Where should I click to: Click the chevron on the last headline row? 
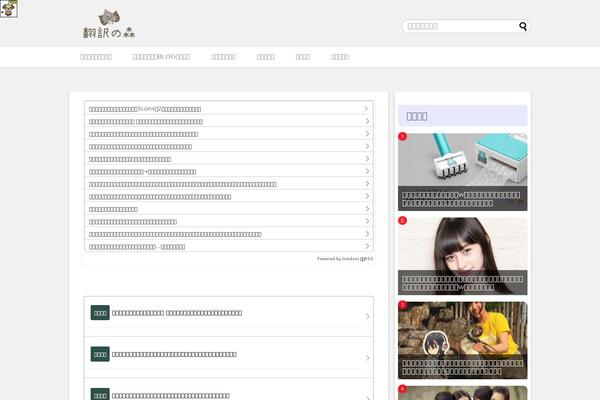coord(367,246)
